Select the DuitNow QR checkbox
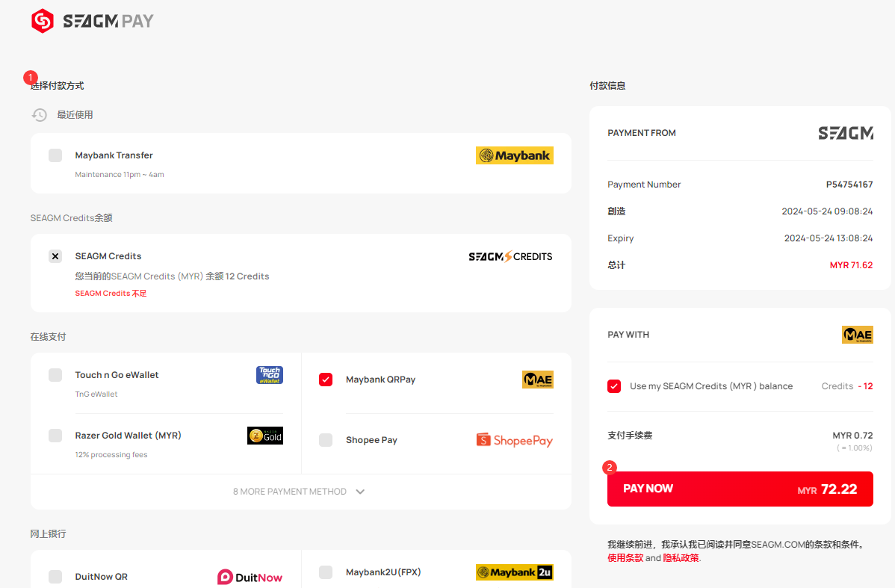 pos(55,577)
